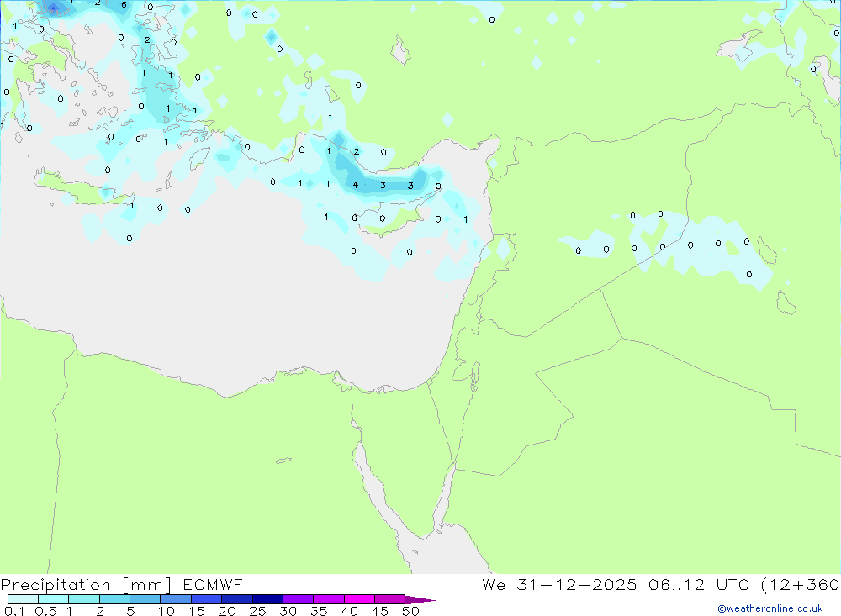Click the '25' legend scale label

click(257, 611)
